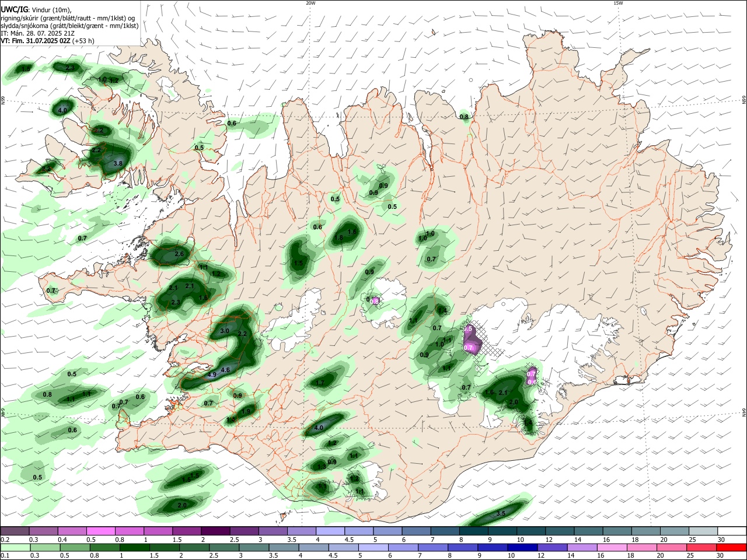Click the darkest purple swatch labeled 2 in the snow legend
This screenshot has height=560, width=747.
215,531
